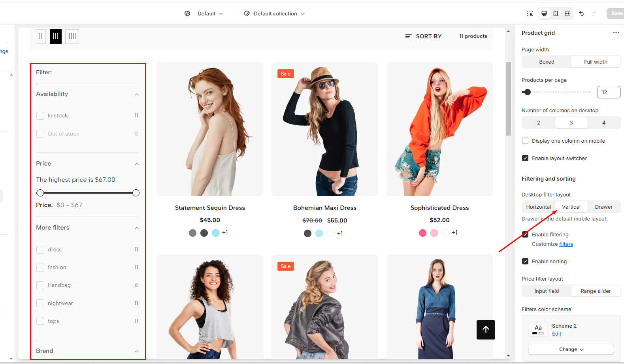Switch product grid to two-column layout icon
The width and height of the screenshot is (624, 364).
41,36
